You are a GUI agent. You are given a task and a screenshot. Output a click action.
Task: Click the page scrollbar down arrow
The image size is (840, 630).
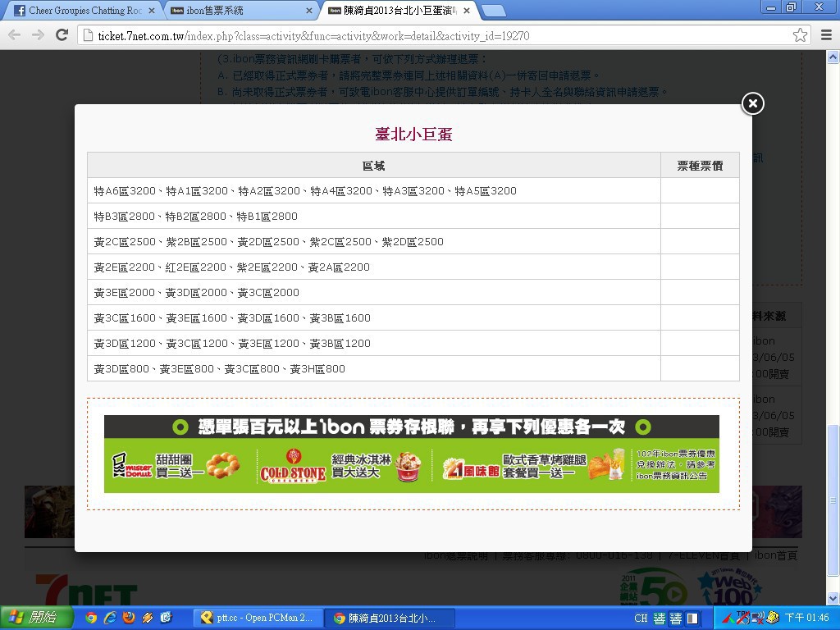pos(833,598)
